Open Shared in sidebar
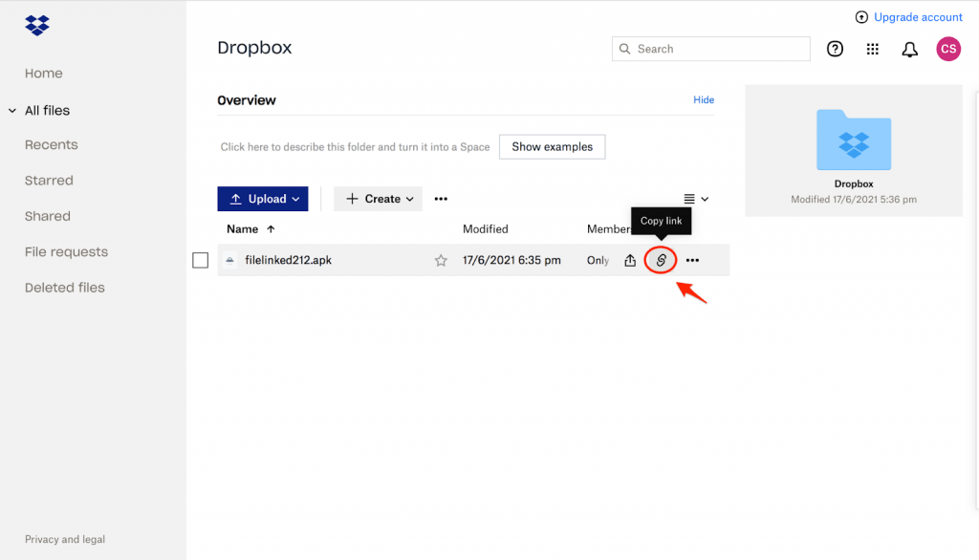Image resolution: width=979 pixels, height=560 pixels. click(48, 216)
